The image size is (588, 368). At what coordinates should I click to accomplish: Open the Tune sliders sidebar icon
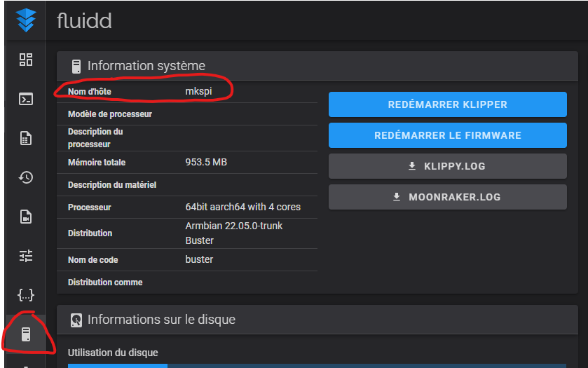pos(26,256)
